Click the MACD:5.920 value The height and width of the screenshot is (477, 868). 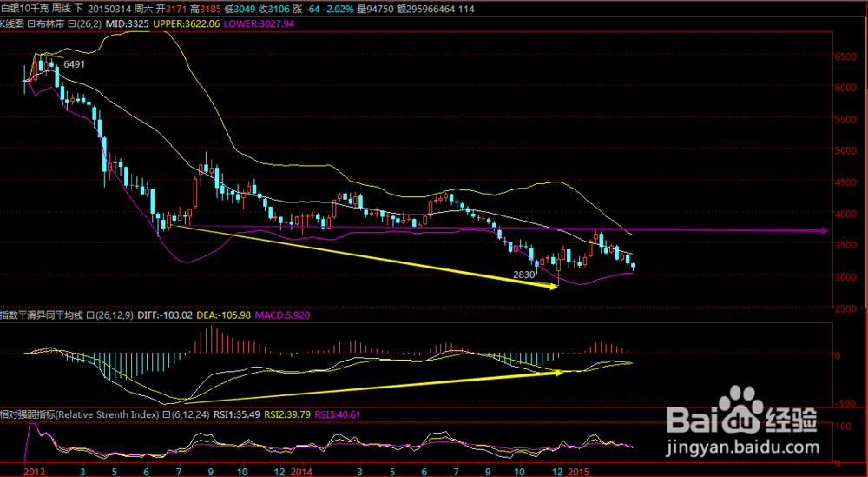[282, 315]
